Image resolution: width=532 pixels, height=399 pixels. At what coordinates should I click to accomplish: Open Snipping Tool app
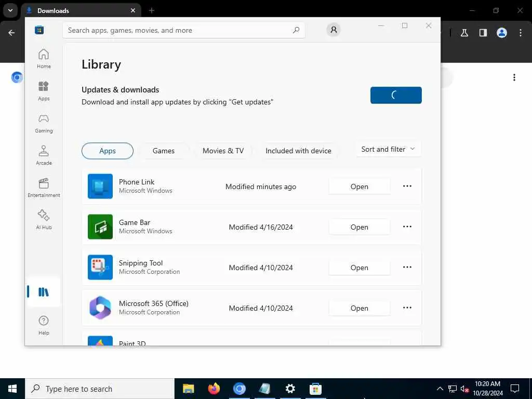(x=360, y=268)
